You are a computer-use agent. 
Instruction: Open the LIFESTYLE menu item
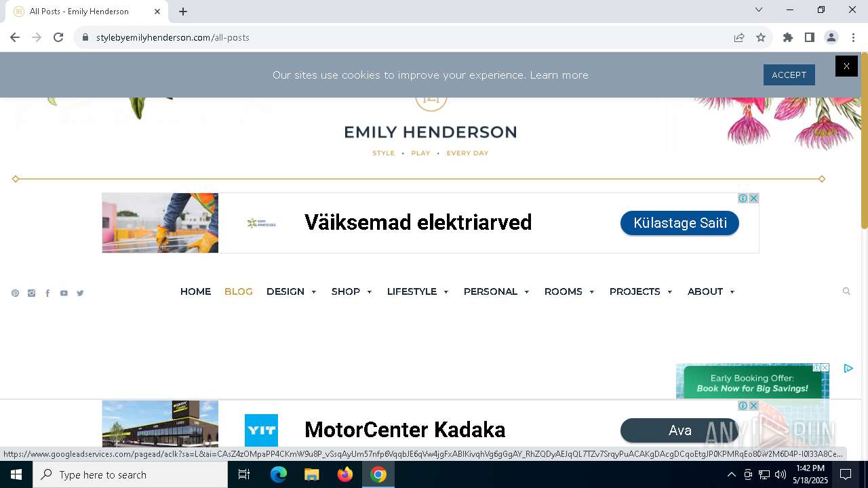[412, 291]
